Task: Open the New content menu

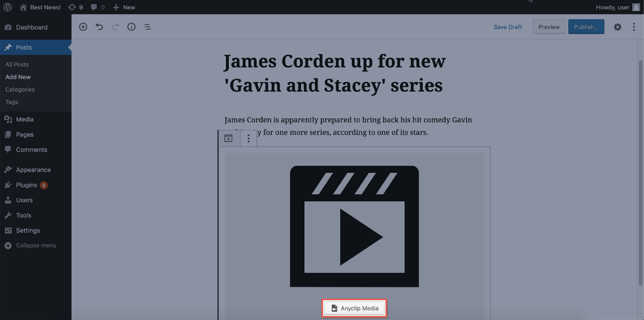Action: (124, 7)
